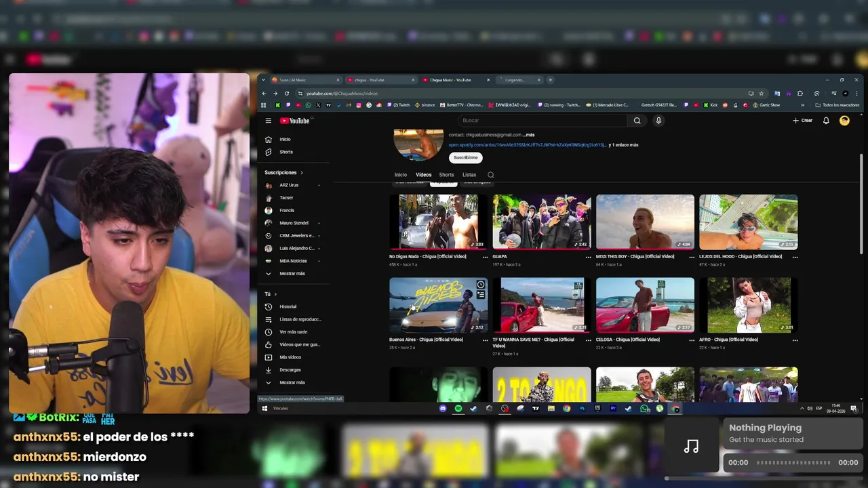Image resolution: width=868 pixels, height=488 pixels.
Task: Switch to channel Inicio tab
Action: [x=401, y=175]
